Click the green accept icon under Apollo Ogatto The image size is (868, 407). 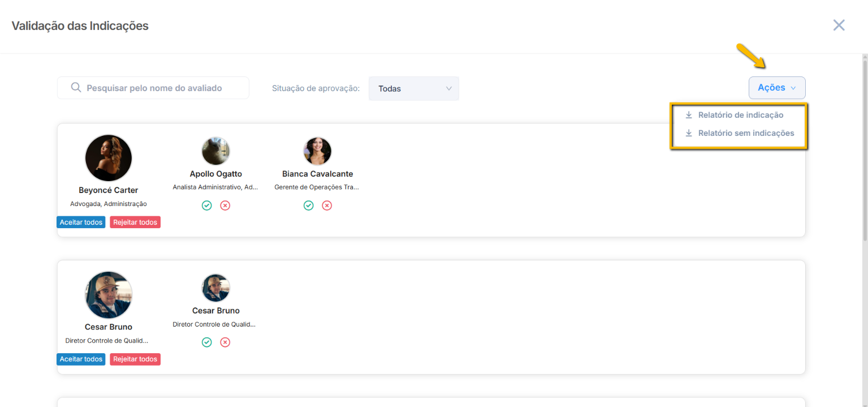coord(207,205)
